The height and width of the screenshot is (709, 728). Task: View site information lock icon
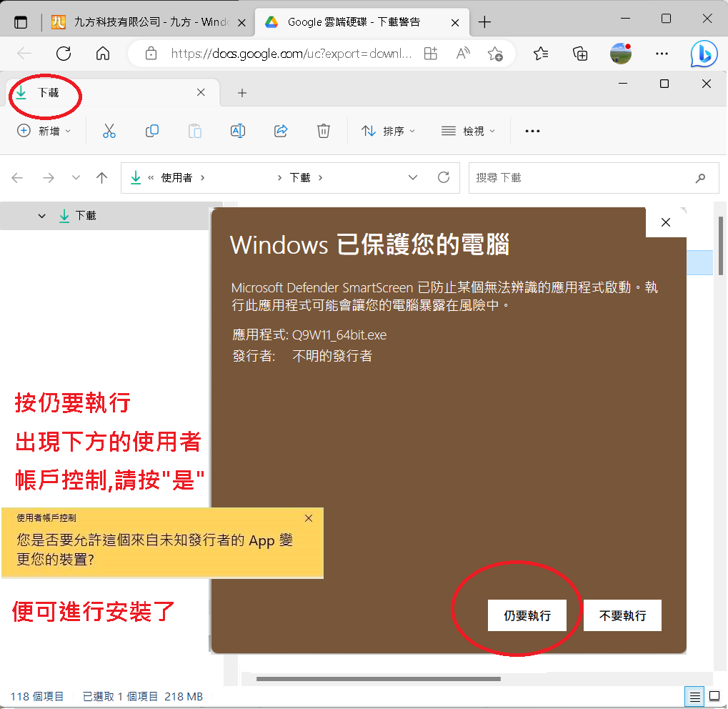[x=151, y=54]
